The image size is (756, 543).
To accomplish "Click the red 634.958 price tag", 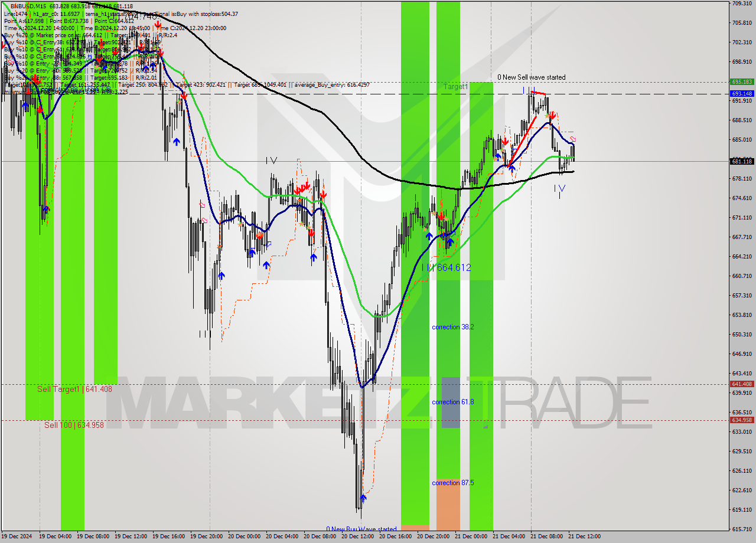I will coord(742,420).
